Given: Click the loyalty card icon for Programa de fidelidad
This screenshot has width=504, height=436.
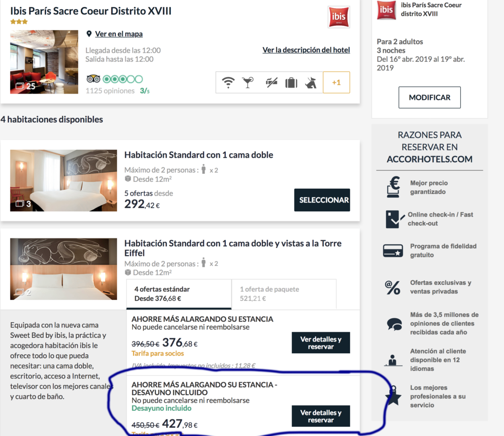Looking at the screenshot, I should point(393,251).
